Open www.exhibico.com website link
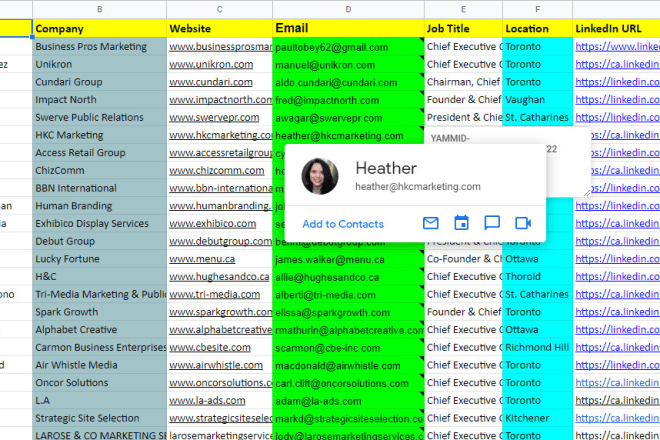Screen dimensions: 660x440 pos(213,224)
